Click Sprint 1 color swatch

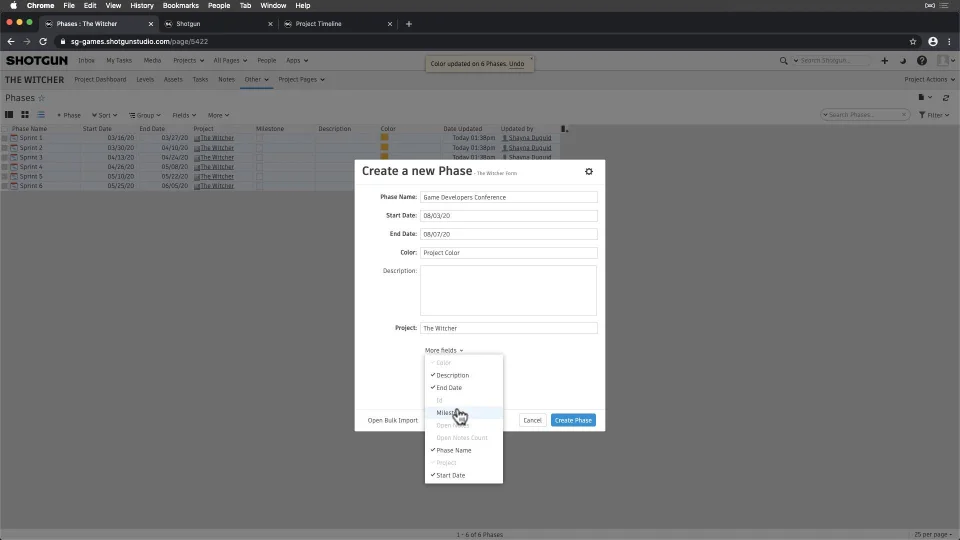point(384,138)
